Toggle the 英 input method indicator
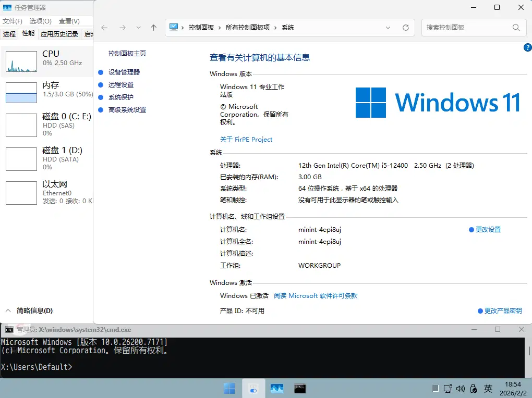This screenshot has height=398, width=532. [x=488, y=389]
